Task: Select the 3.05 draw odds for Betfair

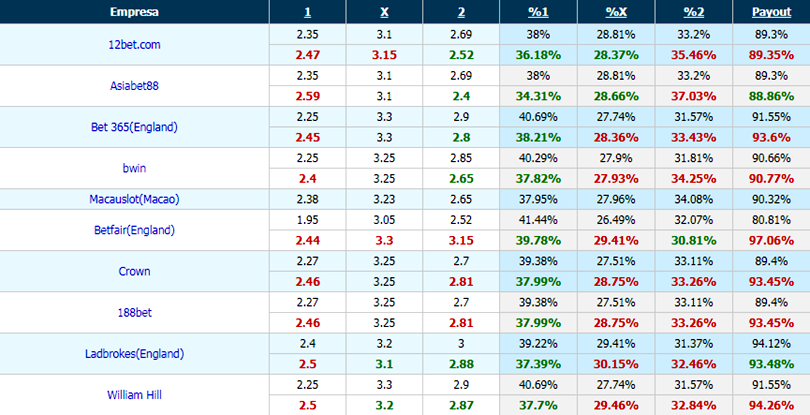Action: [x=384, y=220]
